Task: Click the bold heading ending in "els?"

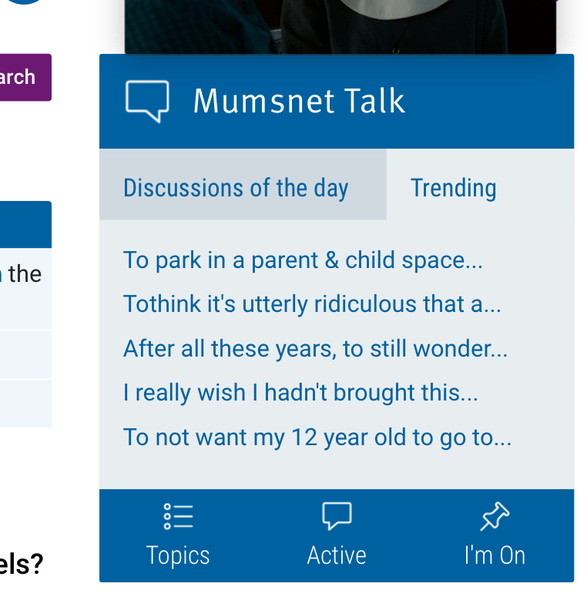Action: tap(21, 564)
